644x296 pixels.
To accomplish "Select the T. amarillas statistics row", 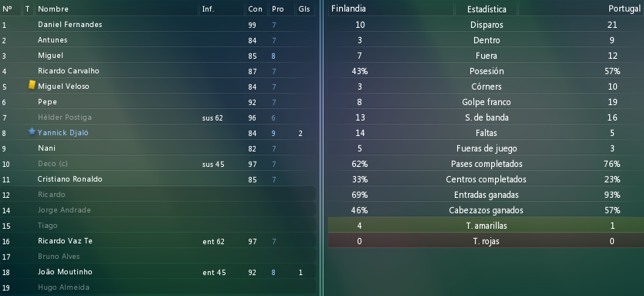I will tap(486, 226).
